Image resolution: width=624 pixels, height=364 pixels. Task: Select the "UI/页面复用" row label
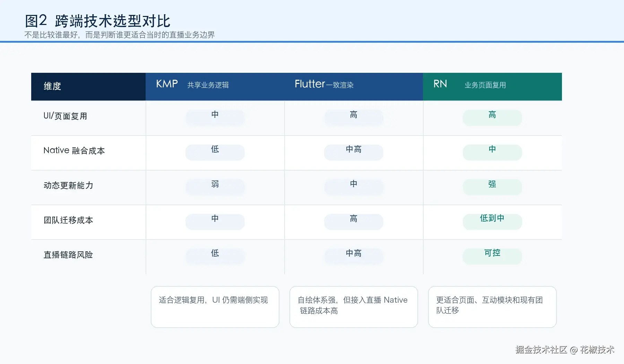coord(65,116)
